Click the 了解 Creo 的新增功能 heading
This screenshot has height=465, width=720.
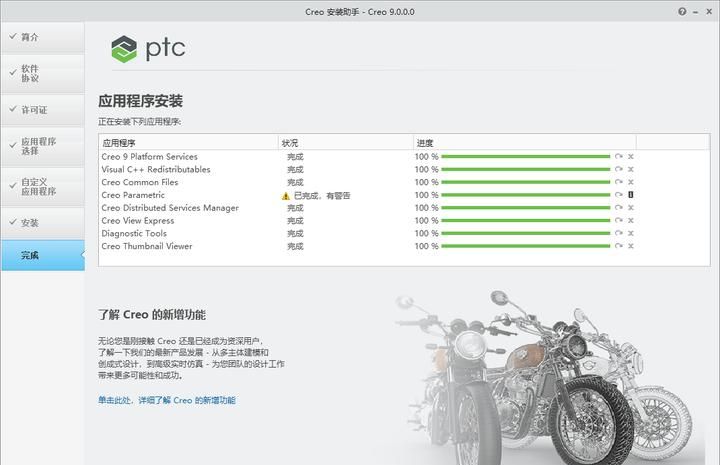pos(152,314)
